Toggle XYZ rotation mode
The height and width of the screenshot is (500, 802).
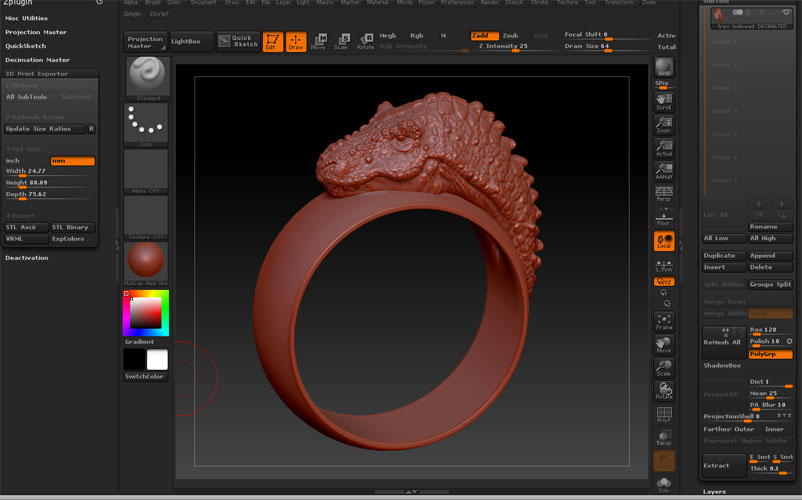click(664, 282)
